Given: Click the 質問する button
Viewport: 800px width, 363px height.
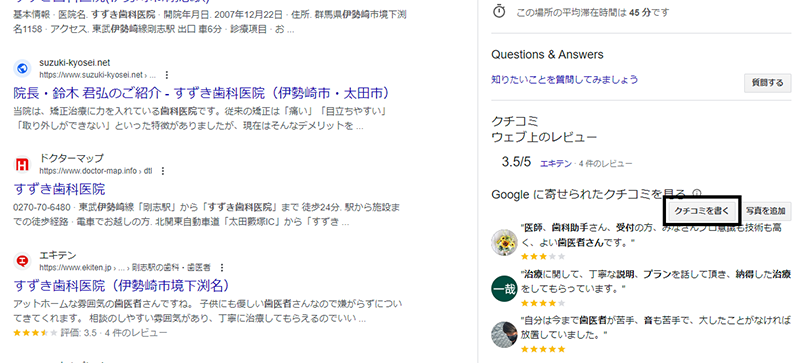Looking at the screenshot, I should [x=767, y=83].
